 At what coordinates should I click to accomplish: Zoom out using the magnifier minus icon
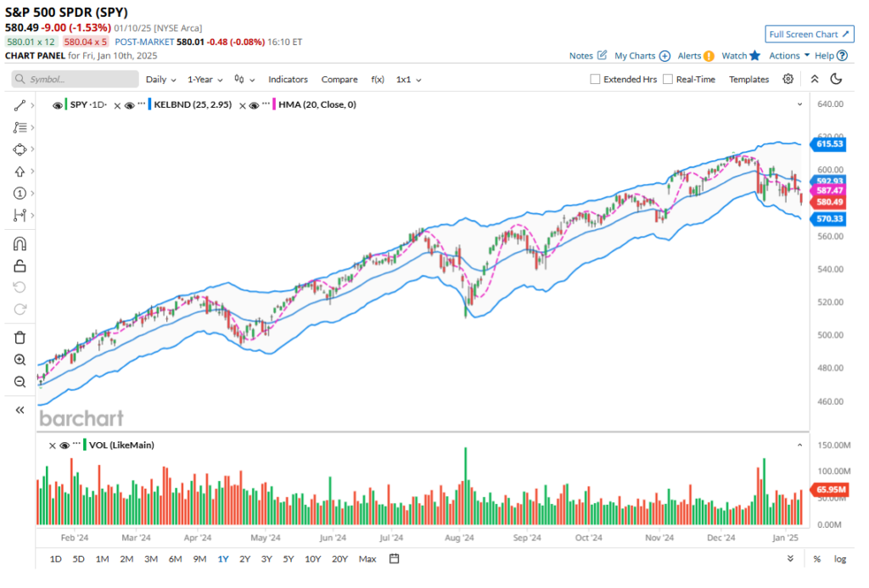(x=20, y=382)
